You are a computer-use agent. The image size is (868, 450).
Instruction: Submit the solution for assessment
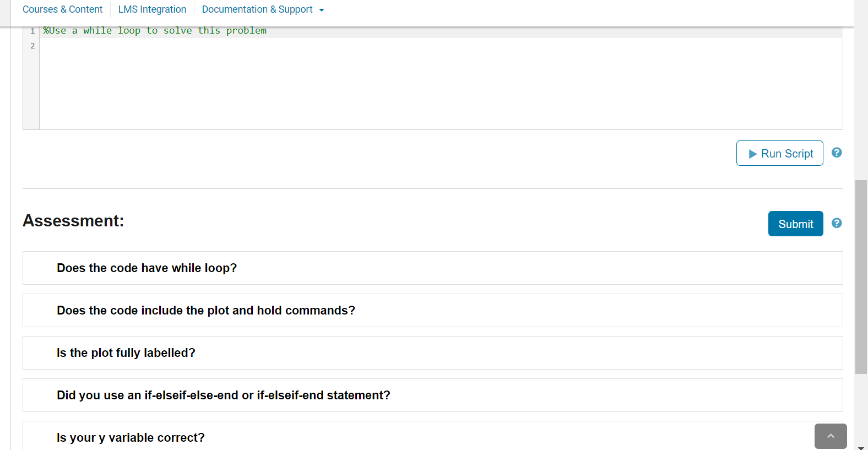(795, 224)
